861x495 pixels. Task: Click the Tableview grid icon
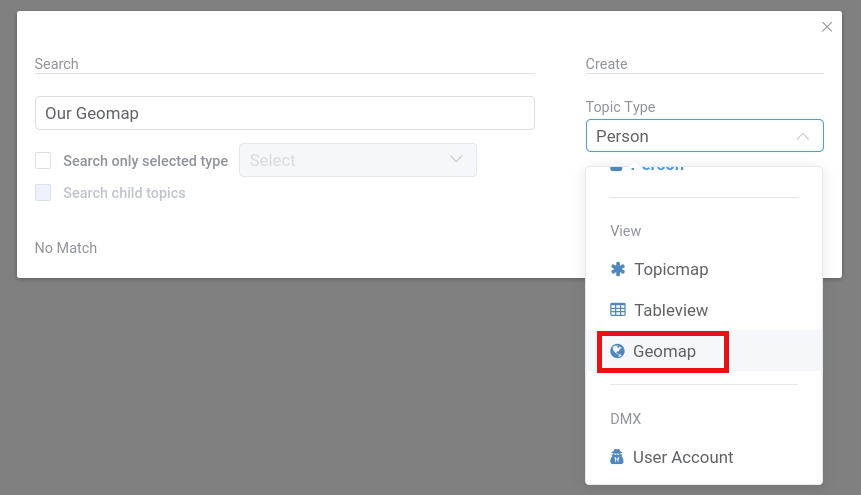pyautogui.click(x=618, y=310)
